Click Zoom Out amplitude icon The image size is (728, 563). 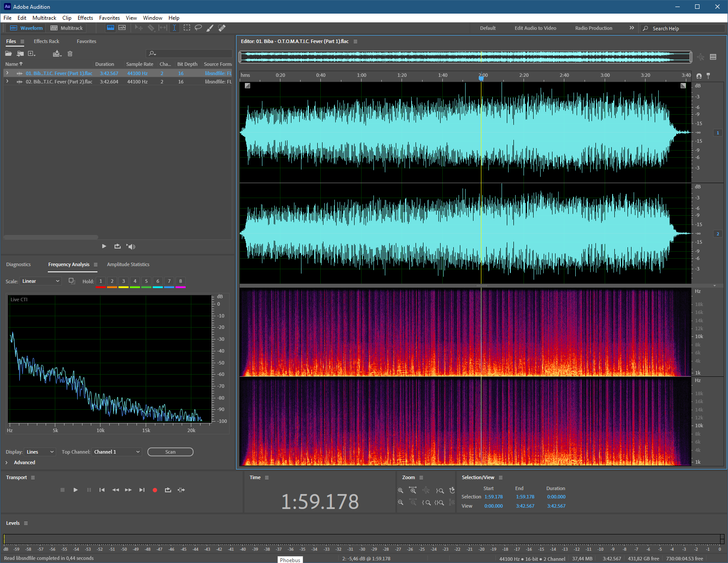tap(401, 502)
